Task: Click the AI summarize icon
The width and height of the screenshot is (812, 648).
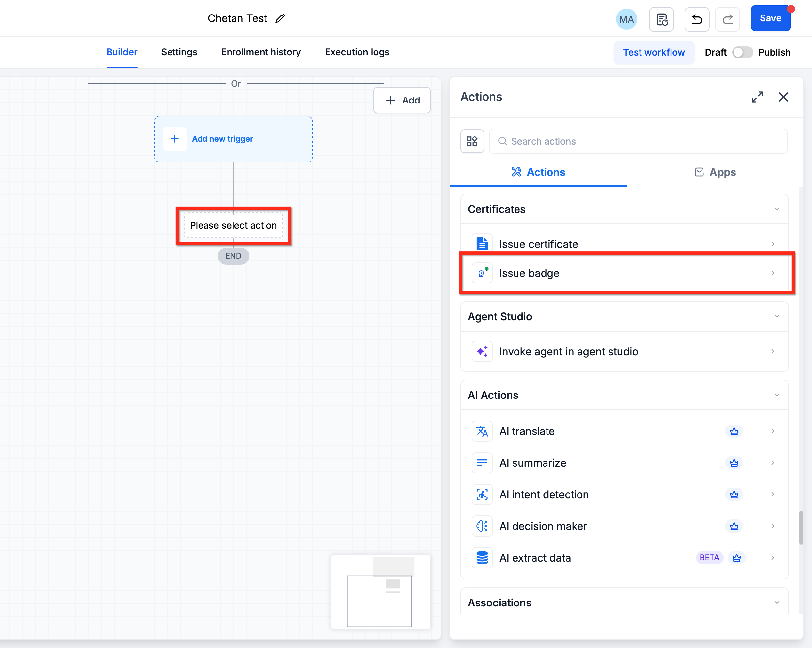Action: point(482,463)
